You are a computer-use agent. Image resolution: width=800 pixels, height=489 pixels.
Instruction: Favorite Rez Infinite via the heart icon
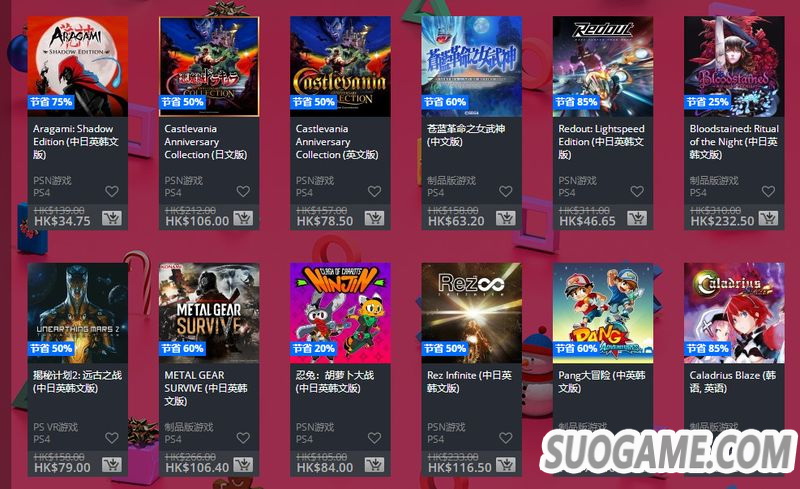(506, 438)
